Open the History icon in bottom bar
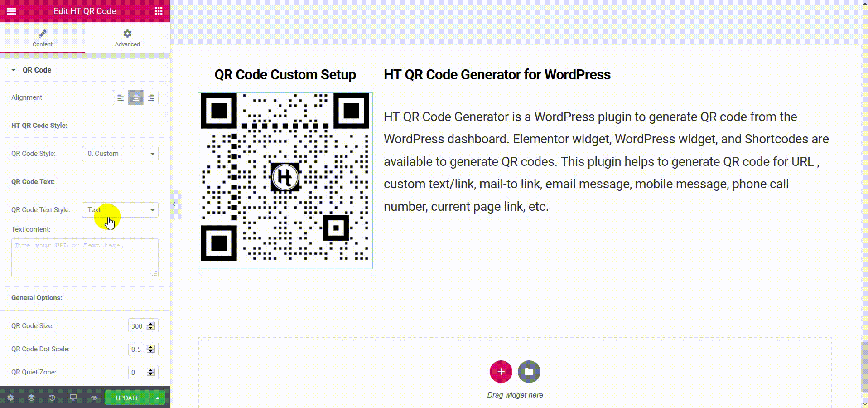This screenshot has height=408, width=868. point(52,398)
